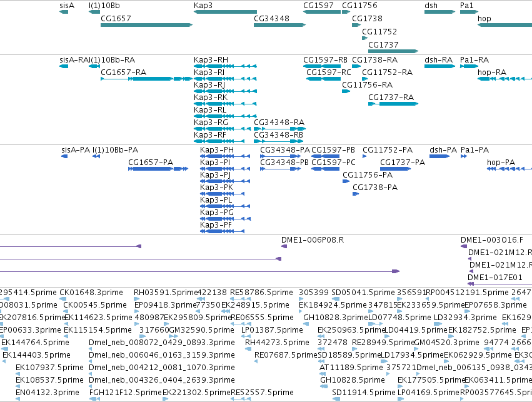Select the CG1657-RA transcript glyph
The height and width of the screenshot is (402, 532).
pyautogui.click(x=146, y=79)
